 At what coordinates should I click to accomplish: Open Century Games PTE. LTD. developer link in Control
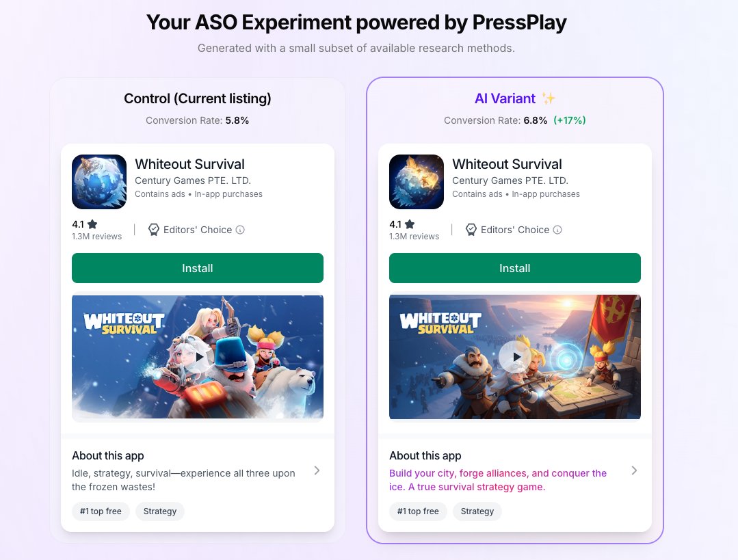(193, 181)
